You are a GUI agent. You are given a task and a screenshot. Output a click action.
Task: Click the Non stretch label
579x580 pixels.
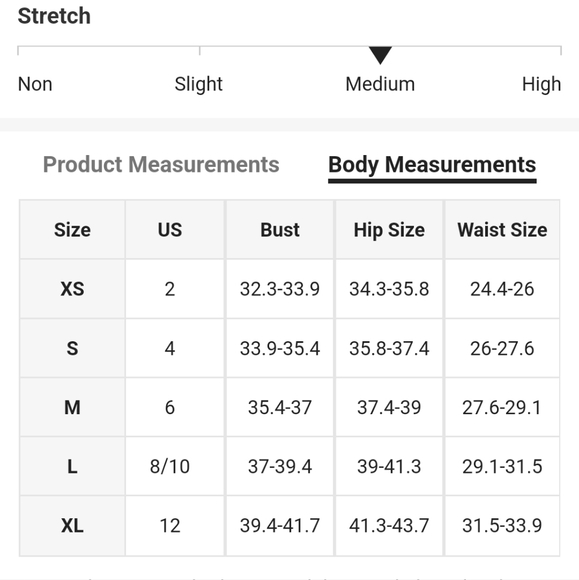point(35,84)
